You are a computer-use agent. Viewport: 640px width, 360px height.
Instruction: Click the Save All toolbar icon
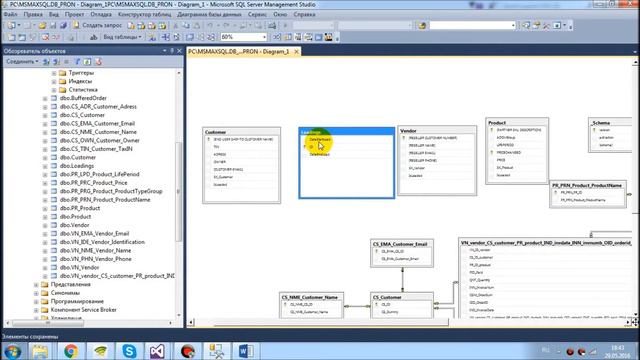pos(63,25)
